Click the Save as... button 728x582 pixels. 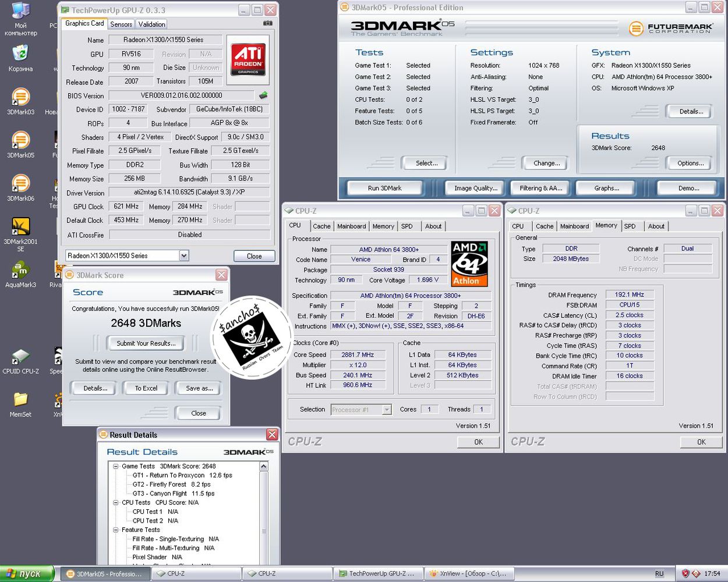[x=199, y=388]
